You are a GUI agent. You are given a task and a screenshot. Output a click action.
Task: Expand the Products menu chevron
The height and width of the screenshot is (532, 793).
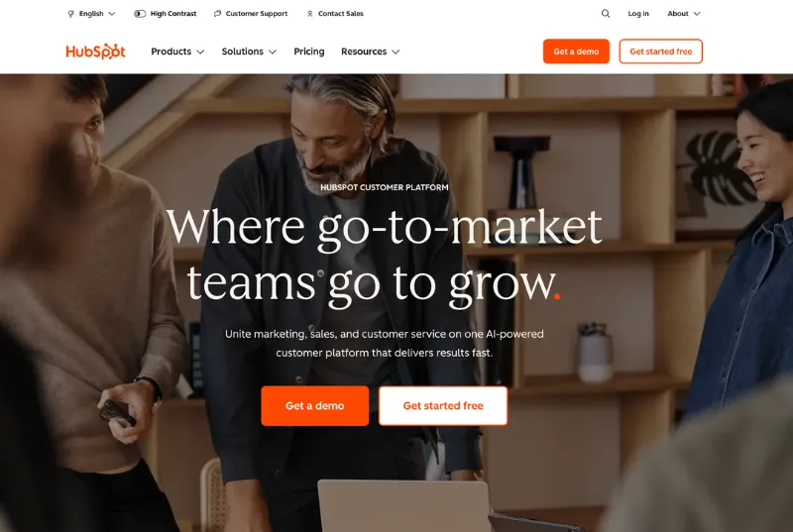point(200,53)
